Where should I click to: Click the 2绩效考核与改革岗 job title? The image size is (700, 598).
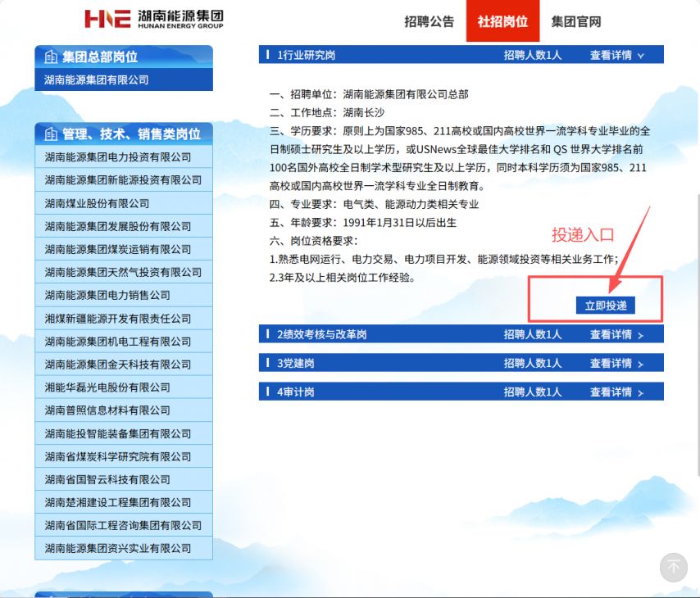(321, 334)
